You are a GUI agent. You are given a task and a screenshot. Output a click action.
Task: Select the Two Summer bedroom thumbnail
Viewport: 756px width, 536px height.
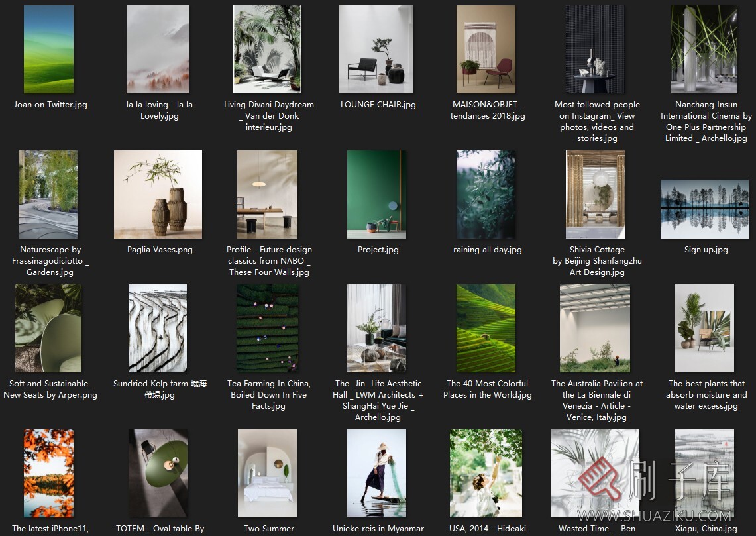[268, 473]
